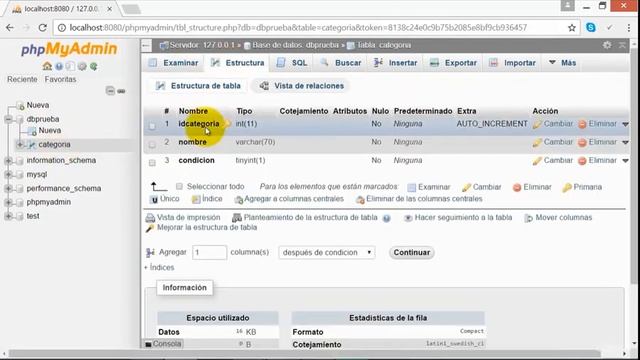
Task: Click the Consola bar
Action: click(163, 344)
